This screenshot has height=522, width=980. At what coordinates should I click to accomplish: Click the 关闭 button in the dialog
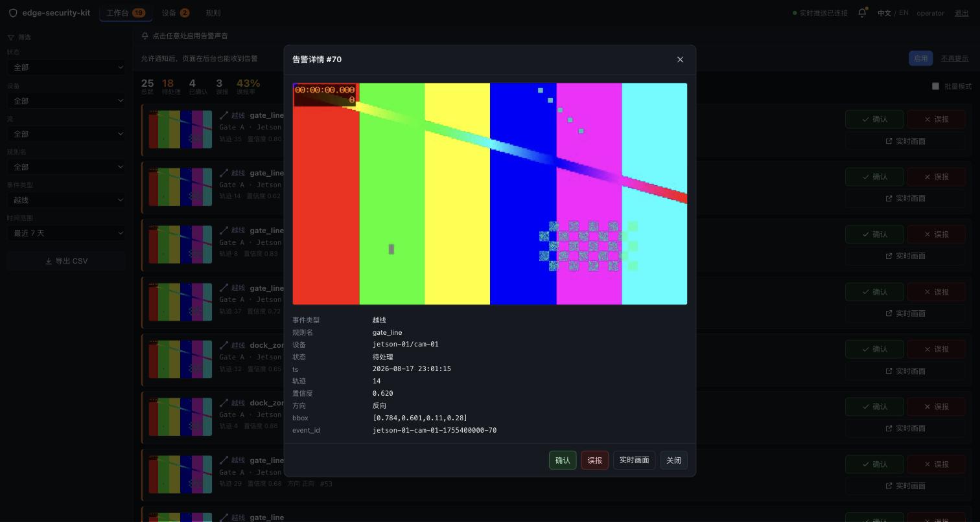[673, 460]
